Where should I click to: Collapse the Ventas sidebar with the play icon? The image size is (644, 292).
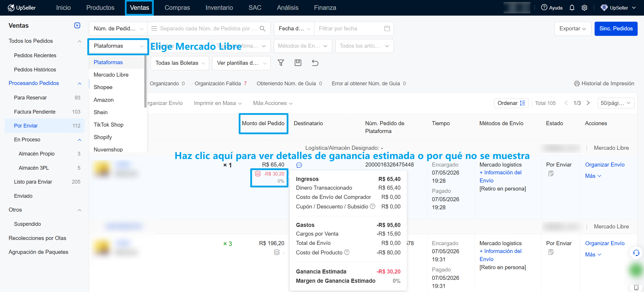pos(77,25)
